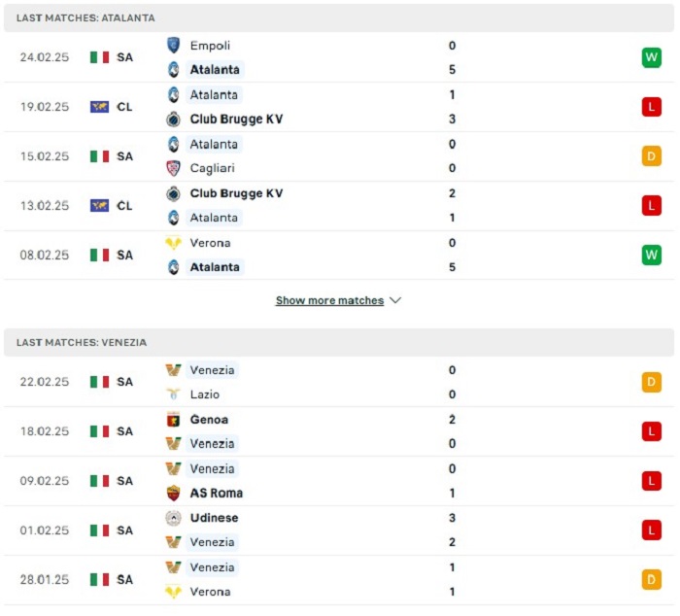Click the Genoa team crest
The image size is (680, 616).
(173, 420)
